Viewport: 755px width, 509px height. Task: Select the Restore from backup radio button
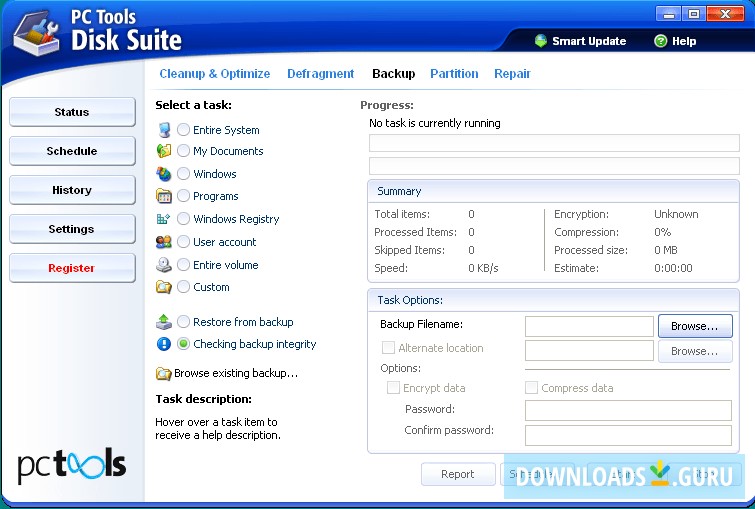183,322
